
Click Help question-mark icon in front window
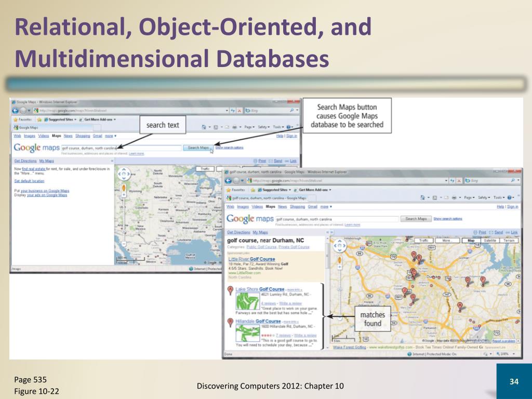509,197
